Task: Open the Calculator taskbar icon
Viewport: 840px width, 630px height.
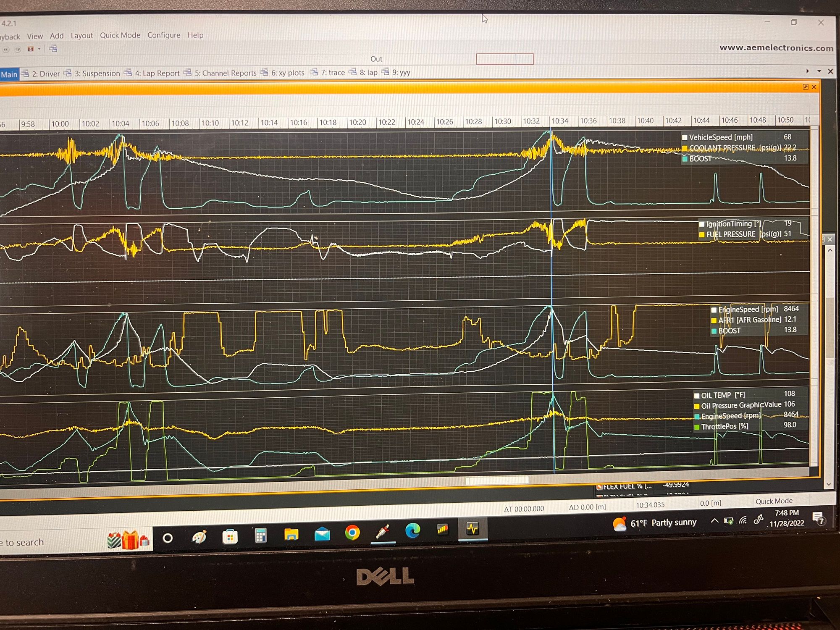Action: click(260, 535)
